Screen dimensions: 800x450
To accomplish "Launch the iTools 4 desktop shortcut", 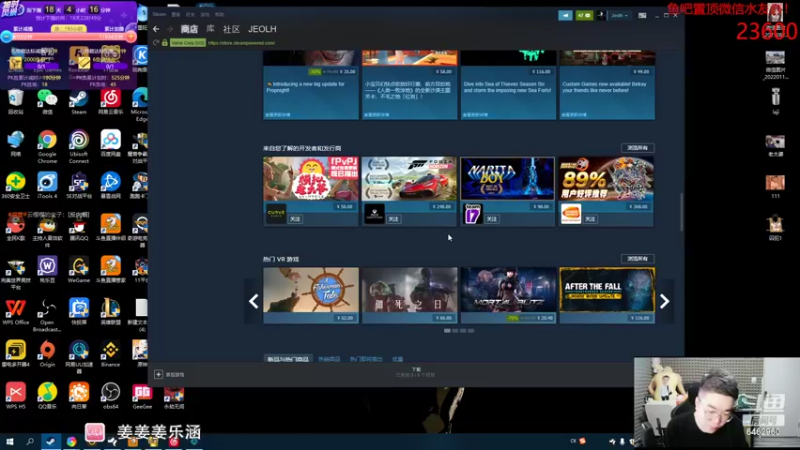I will click(x=47, y=186).
